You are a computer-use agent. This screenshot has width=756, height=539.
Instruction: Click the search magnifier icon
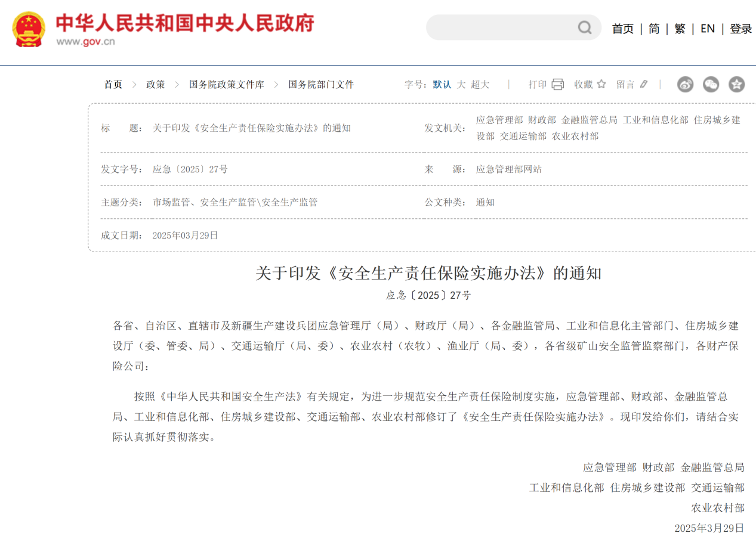click(x=584, y=27)
